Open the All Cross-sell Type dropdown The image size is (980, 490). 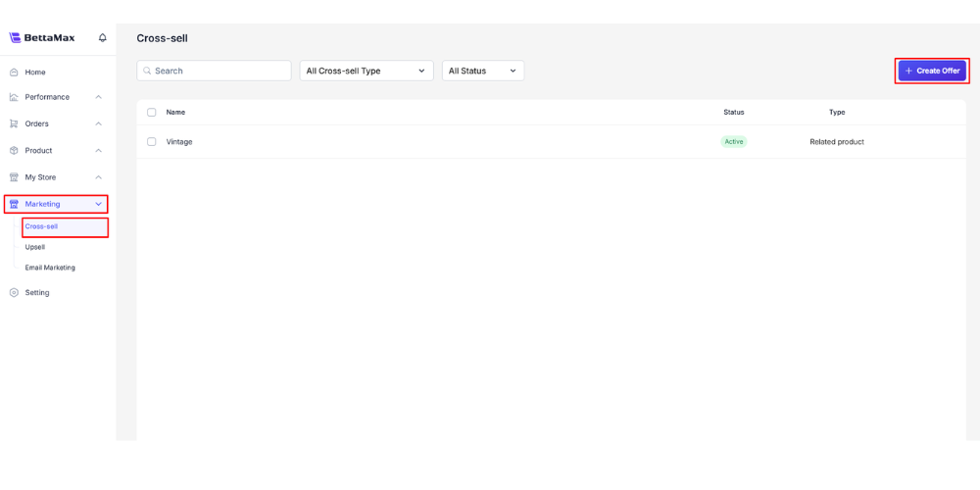click(367, 71)
